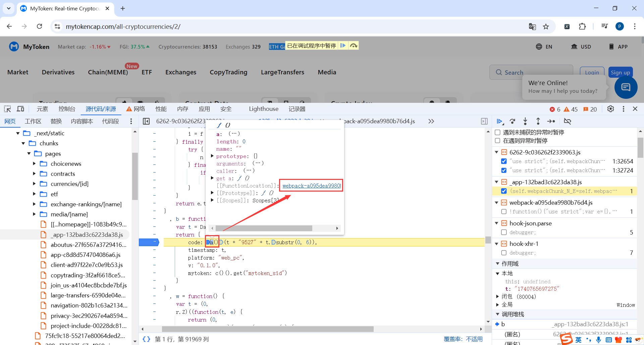Uncheck breakpoint at line 1:32654
644x345 pixels.
504,161
